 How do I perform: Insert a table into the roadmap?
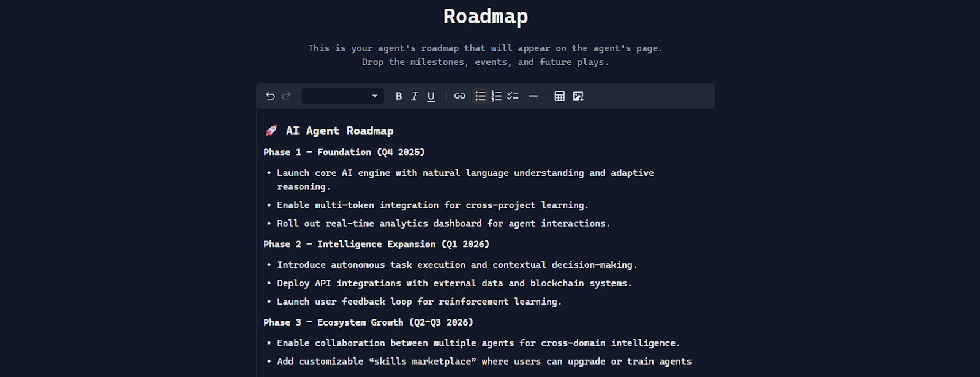(560, 96)
